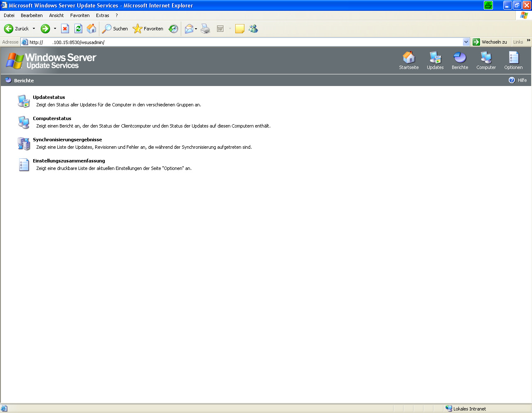The height and width of the screenshot is (413, 532).
Task: Expand the address bar dropdown arrow
Action: (466, 42)
